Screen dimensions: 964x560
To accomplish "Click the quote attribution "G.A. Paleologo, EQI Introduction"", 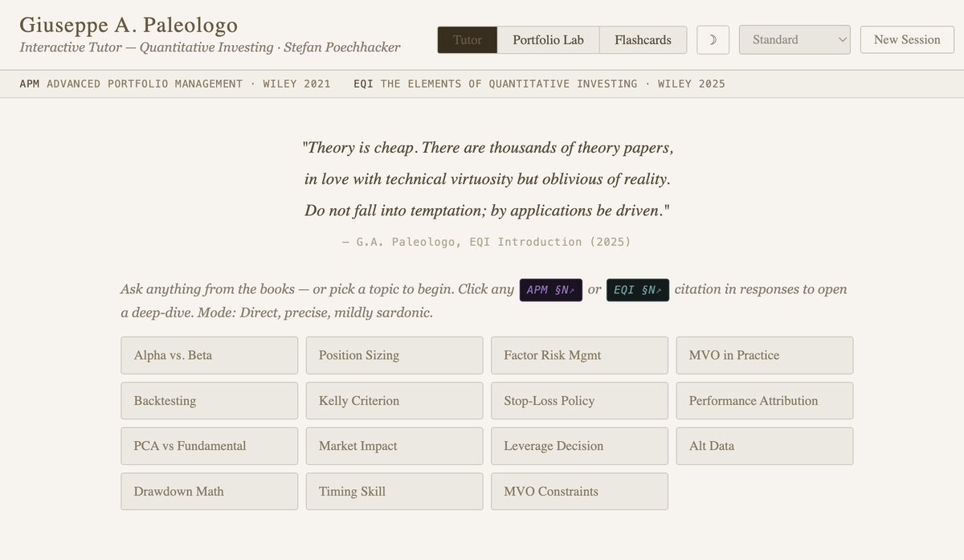I will (487, 242).
